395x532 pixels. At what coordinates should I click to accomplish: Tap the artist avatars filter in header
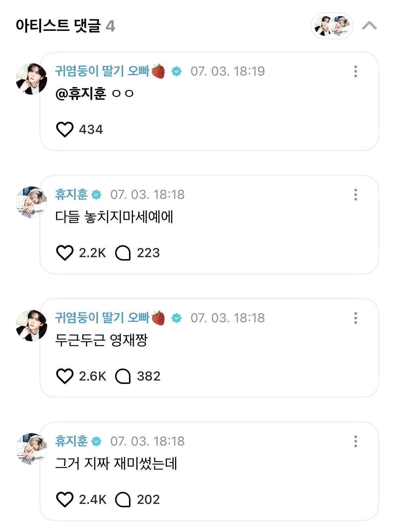pos(332,26)
